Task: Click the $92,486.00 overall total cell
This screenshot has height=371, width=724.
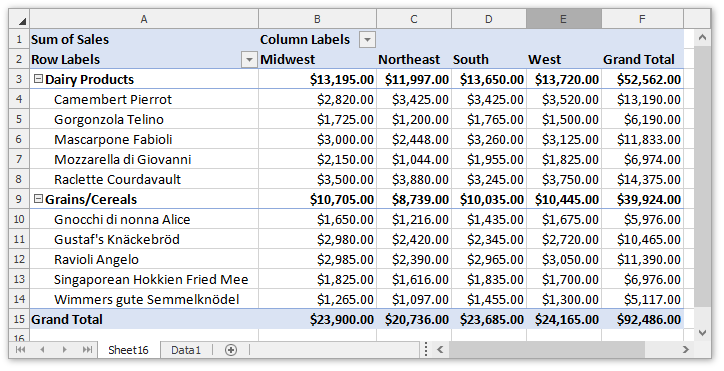Action: coord(642,319)
